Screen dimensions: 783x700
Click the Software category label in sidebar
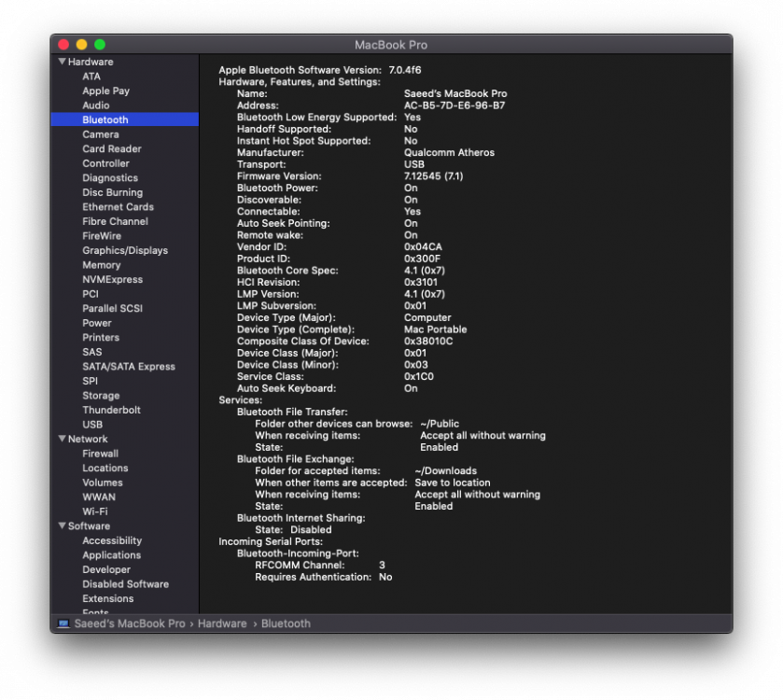89,525
